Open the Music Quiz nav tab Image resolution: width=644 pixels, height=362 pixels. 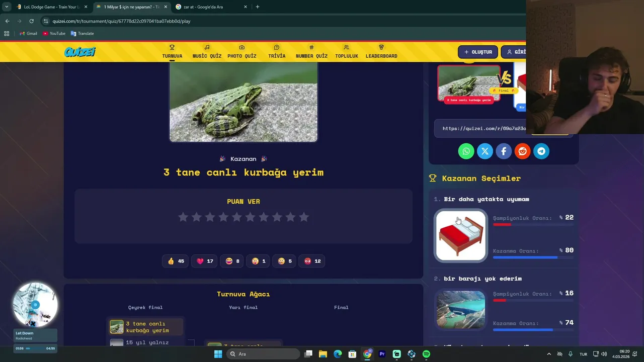pos(207,52)
